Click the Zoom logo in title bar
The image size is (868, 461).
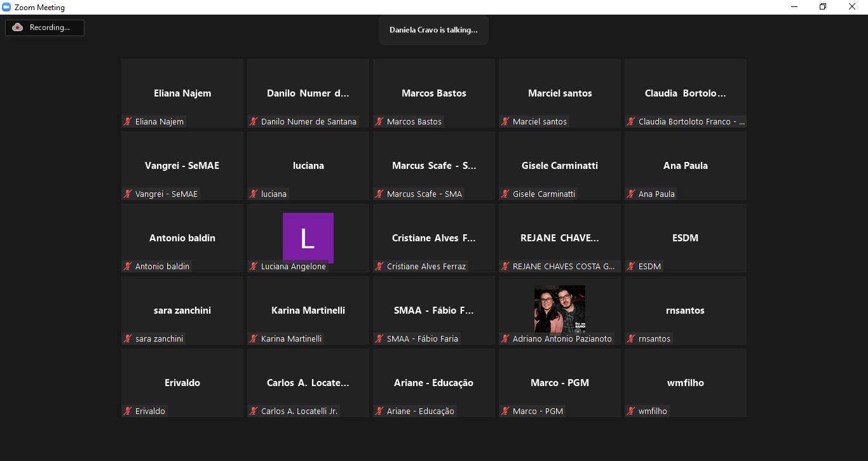[6, 7]
